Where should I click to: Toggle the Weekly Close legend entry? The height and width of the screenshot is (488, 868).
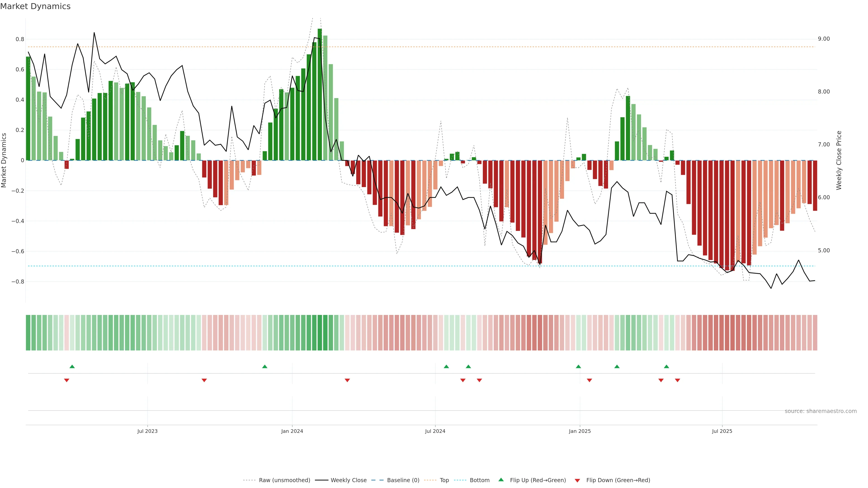(348, 480)
